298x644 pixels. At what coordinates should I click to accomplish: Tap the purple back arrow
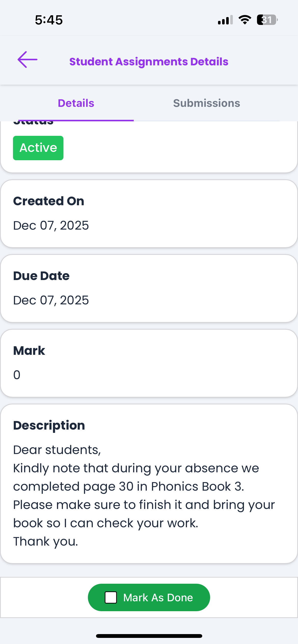point(28,60)
